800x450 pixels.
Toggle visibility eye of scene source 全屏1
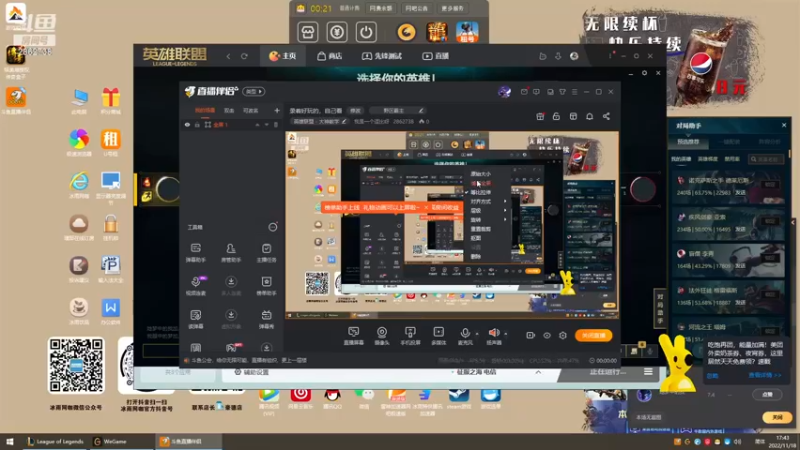pyautogui.click(x=187, y=125)
